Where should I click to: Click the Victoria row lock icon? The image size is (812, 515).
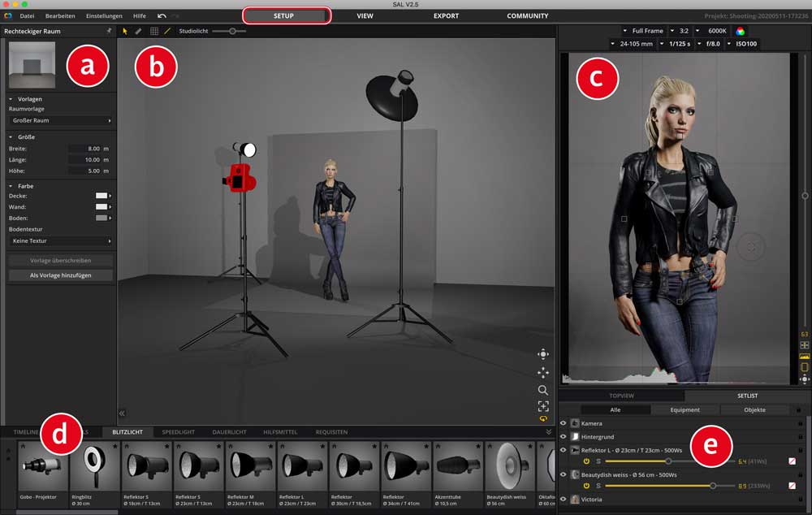tap(800, 500)
